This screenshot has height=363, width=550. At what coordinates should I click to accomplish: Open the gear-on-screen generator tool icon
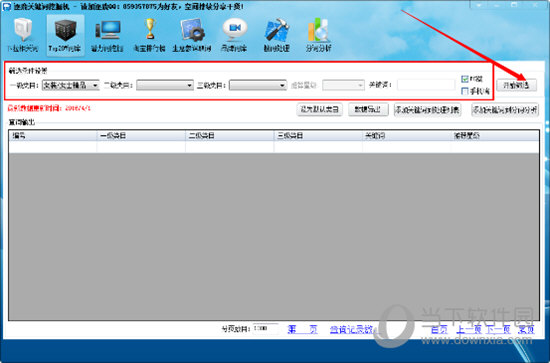(x=192, y=35)
